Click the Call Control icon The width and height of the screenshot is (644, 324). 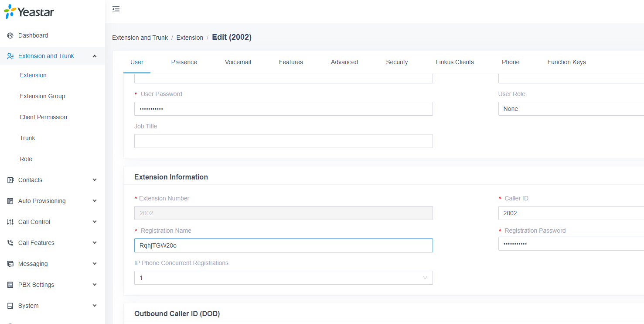(x=9, y=222)
